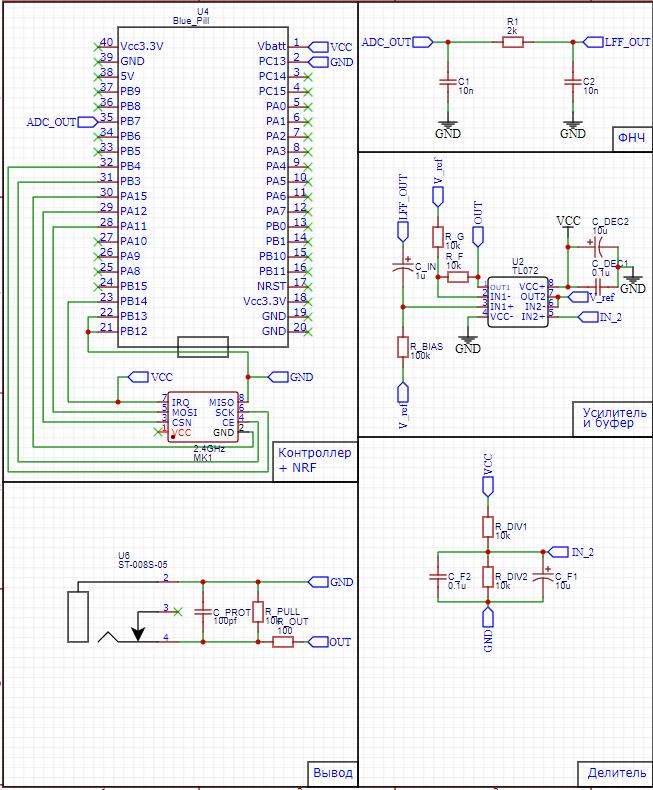Click the Делитель section title
Screen dimensions: 653x790
pos(617,772)
